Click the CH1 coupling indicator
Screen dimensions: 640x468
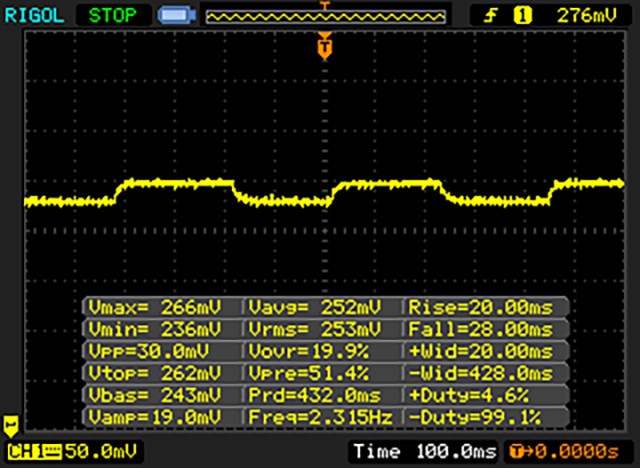(34, 452)
